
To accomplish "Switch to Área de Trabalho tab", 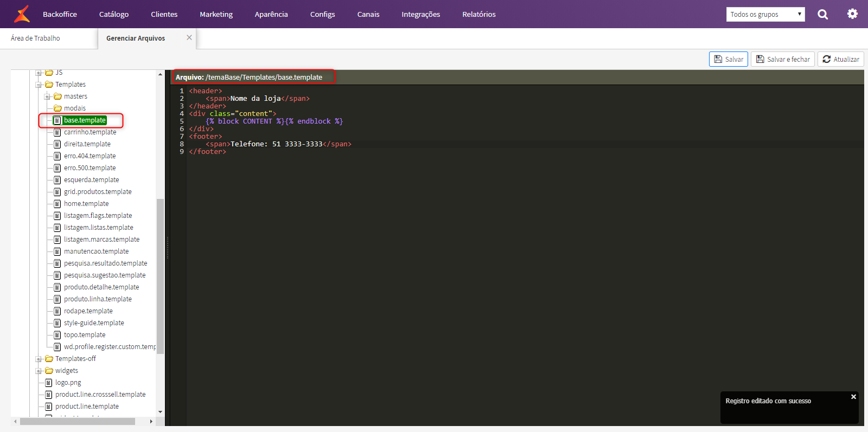I will pyautogui.click(x=35, y=38).
